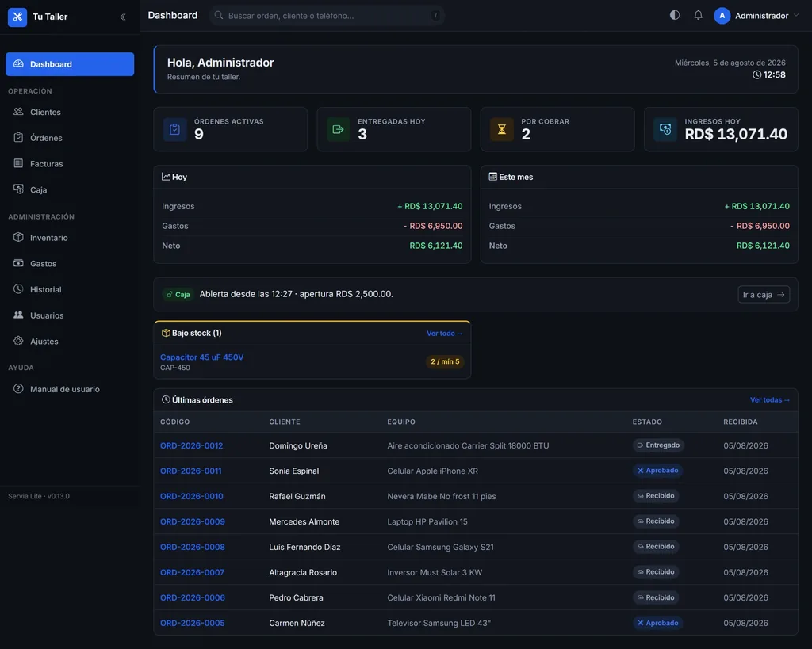Click the green Caja status badge
The width and height of the screenshot is (812, 649).
[178, 294]
